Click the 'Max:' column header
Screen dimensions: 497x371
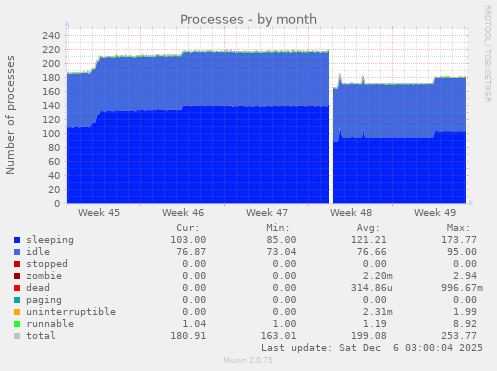[x=458, y=228]
